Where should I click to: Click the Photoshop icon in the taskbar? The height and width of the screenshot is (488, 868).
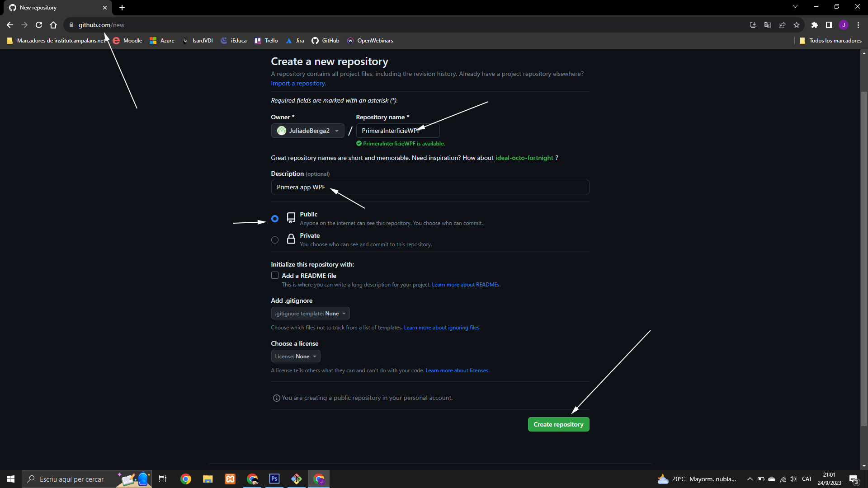point(274,479)
